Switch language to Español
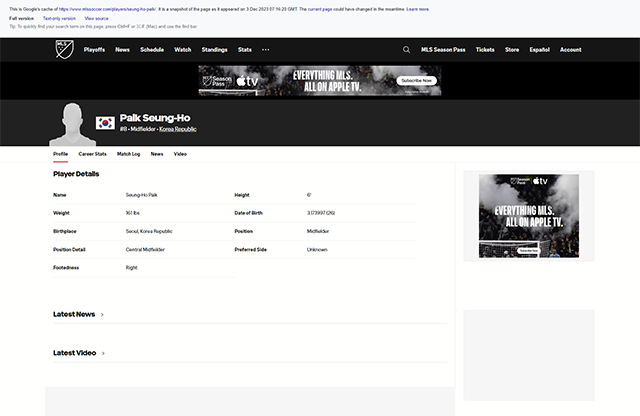Viewport: 640px width, 416px height. click(x=539, y=49)
